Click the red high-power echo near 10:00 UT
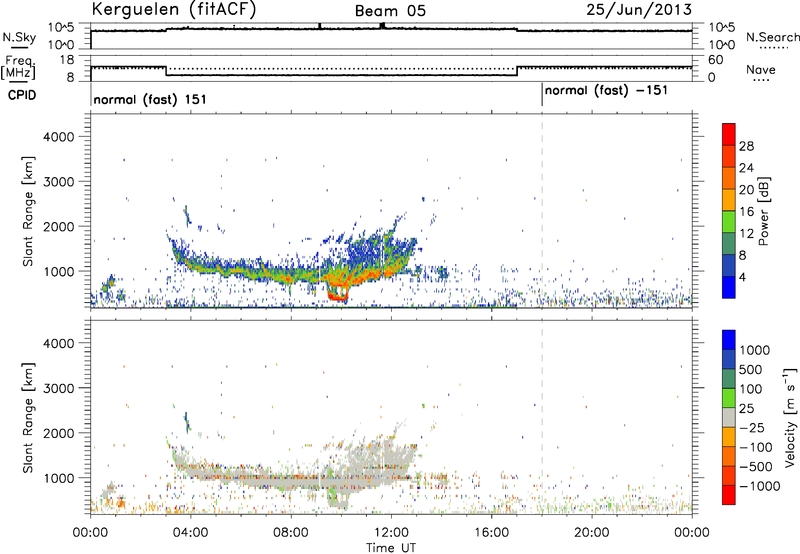Viewport: 800px width, 554px height. coord(337,295)
